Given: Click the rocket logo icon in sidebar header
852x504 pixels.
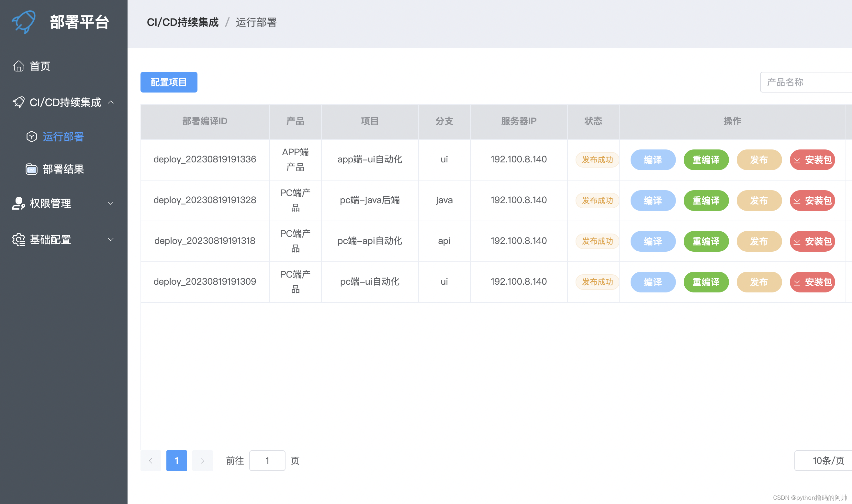Looking at the screenshot, I should (24, 22).
